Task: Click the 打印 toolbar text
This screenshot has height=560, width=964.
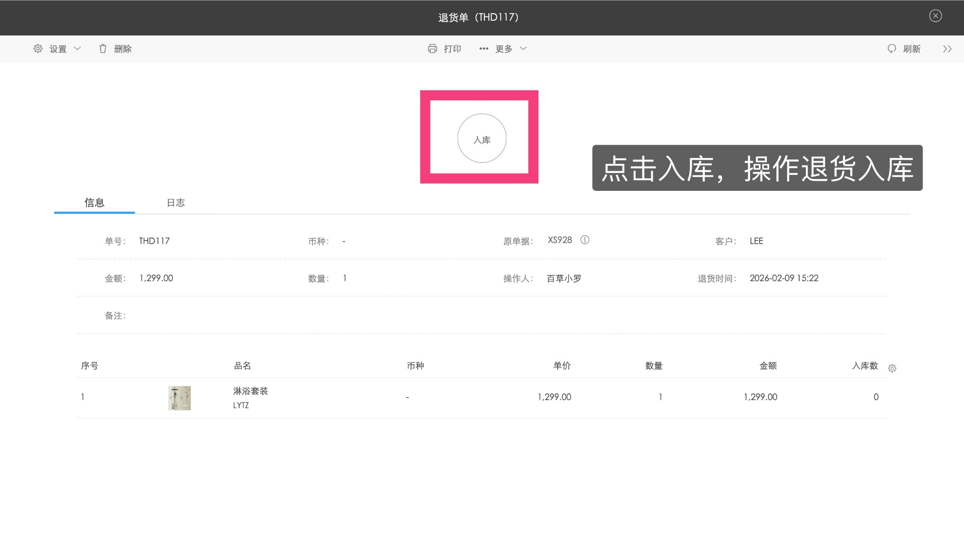Action: coord(452,49)
